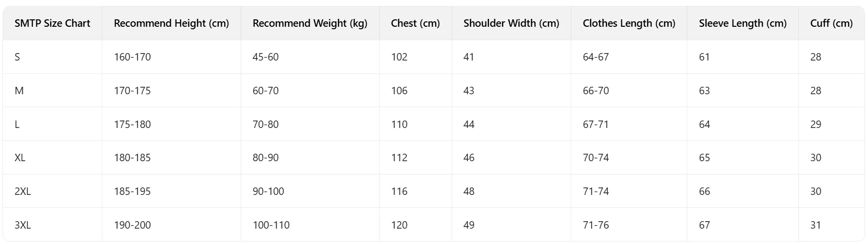Screen dimensions: 868x244
Task: Click height range 175-180 for size L
Action: (132, 124)
